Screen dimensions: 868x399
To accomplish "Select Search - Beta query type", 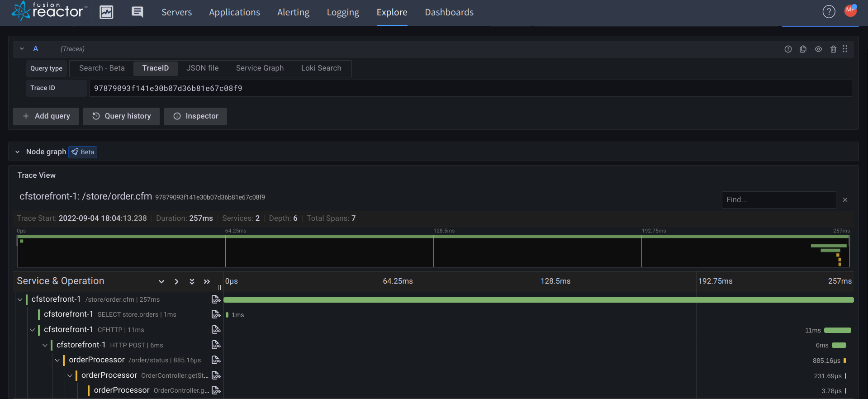I will coord(102,68).
